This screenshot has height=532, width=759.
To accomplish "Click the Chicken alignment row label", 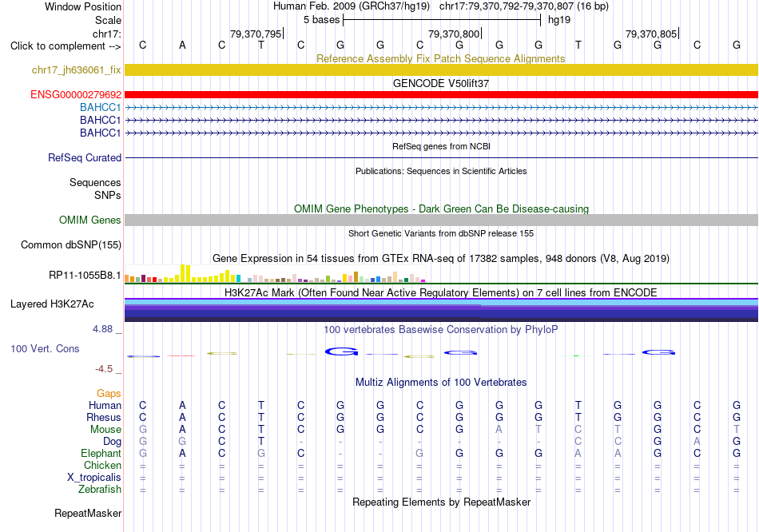I will 102,465.
